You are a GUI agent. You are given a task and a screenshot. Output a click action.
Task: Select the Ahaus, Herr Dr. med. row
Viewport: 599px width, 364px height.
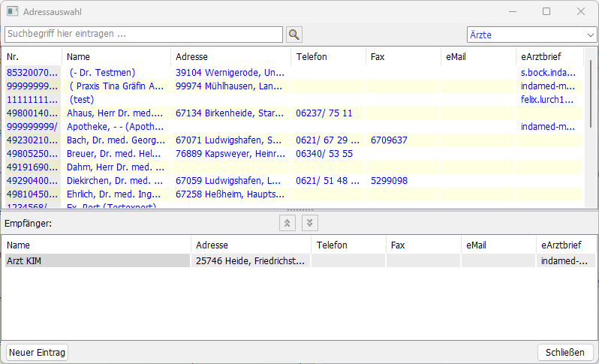(x=115, y=113)
